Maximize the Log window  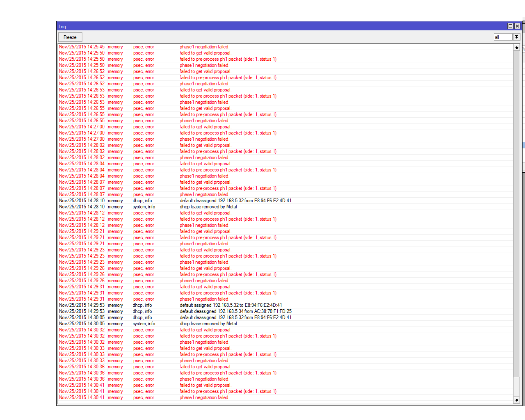510,26
